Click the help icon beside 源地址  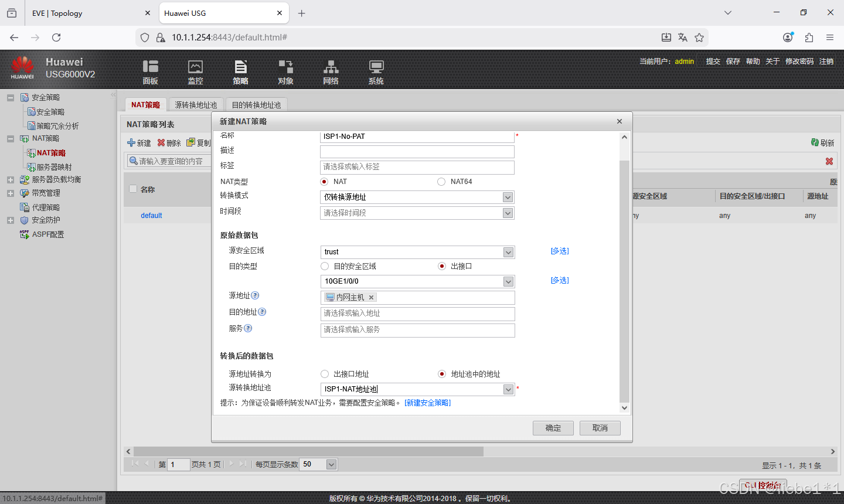tap(255, 295)
